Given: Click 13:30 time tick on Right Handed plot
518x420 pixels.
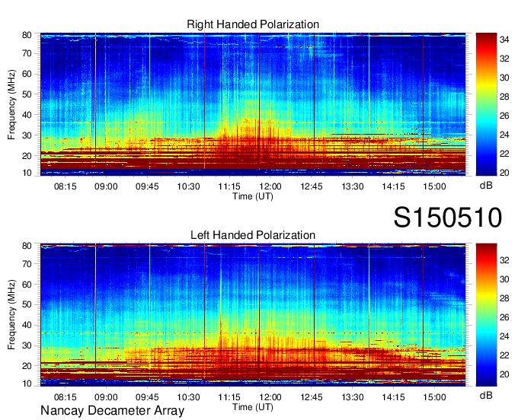Looking at the screenshot, I should pos(353,186).
